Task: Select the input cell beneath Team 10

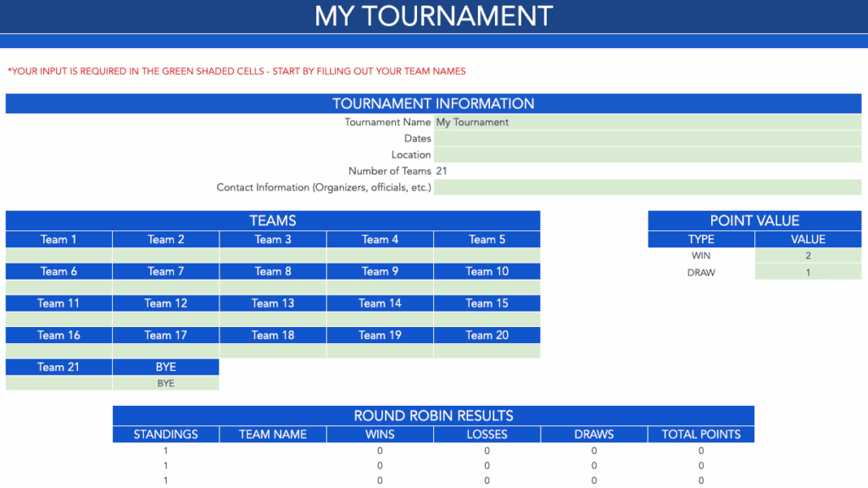Action: pos(487,287)
